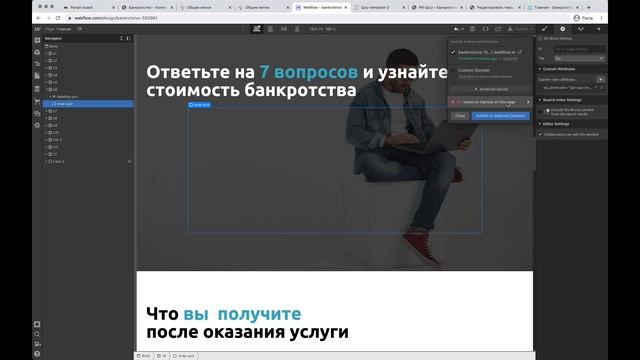
Task: Click Publish to Selected Domains button
Action: [x=501, y=116]
